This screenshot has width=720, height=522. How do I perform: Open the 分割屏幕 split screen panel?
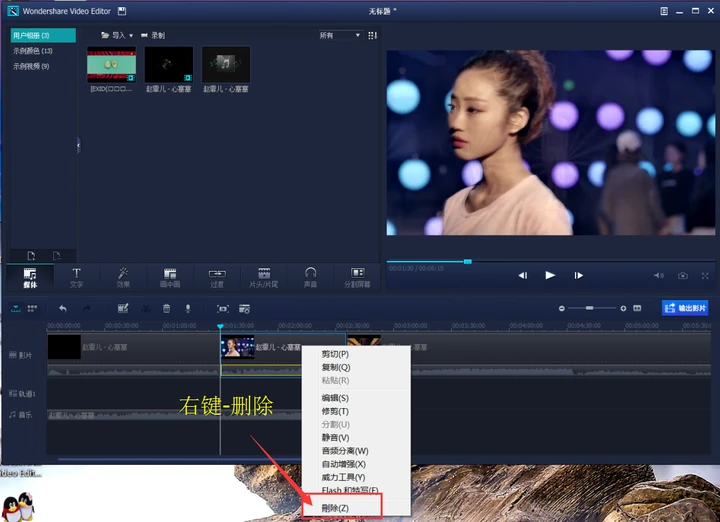357,277
